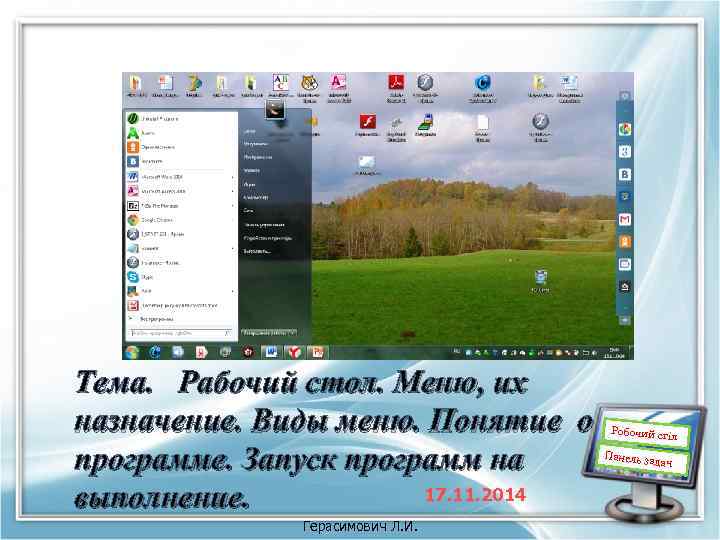Expand the Microsoft Access 2003 submenu arrow
This screenshot has height=540, width=720.
tap(232, 191)
